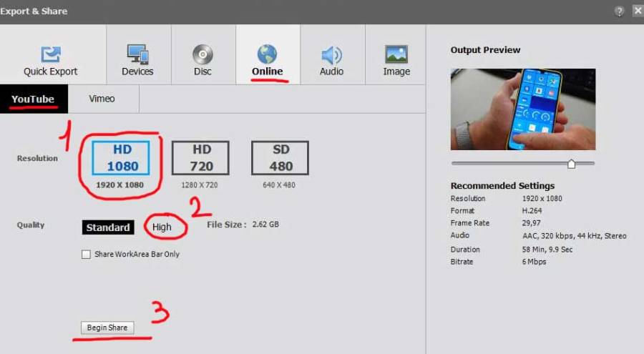Choose the Audio speaker icon
This screenshot has width=644, height=354.
click(x=331, y=54)
